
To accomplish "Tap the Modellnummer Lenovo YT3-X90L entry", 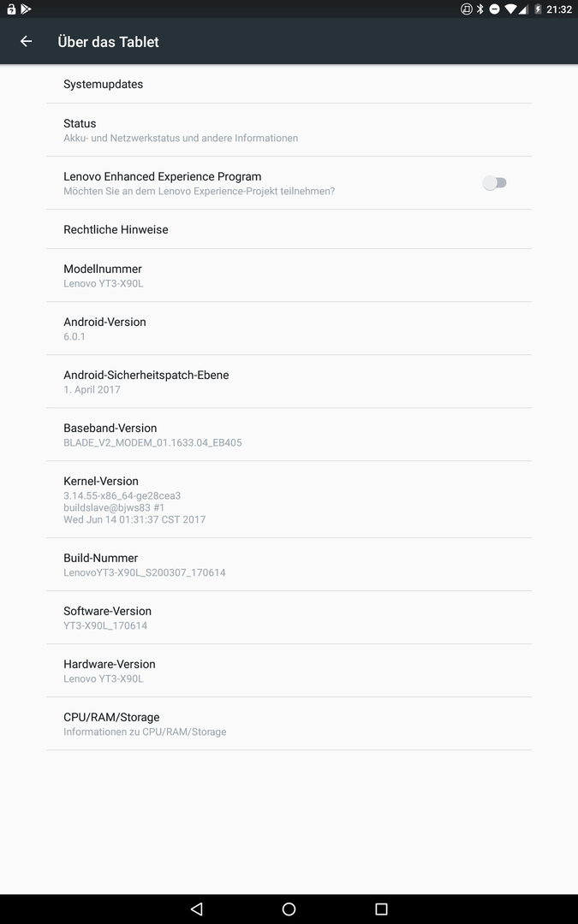I will tap(289, 275).
